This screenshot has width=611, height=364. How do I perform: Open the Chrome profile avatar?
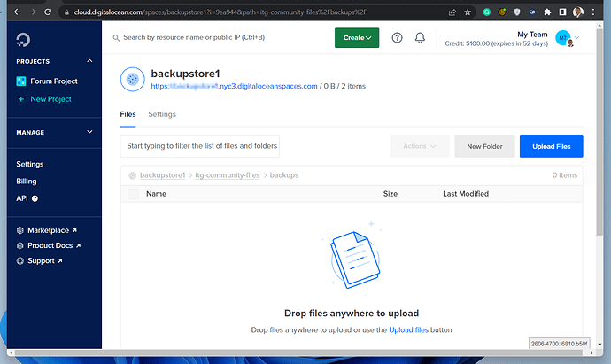click(578, 12)
